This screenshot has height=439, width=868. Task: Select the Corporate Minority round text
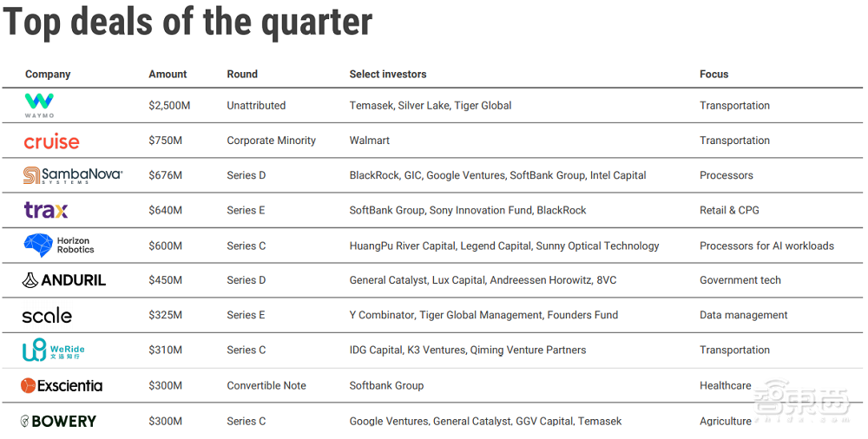pos(271,141)
